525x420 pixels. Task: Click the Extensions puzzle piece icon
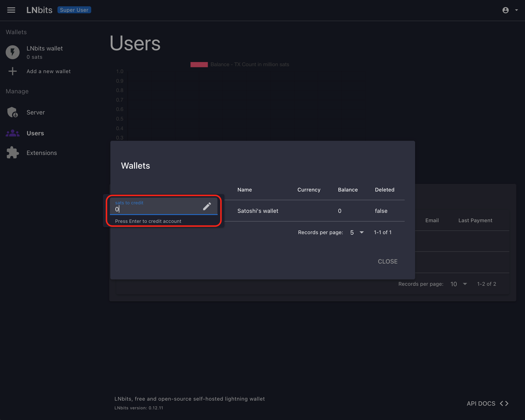[x=13, y=153]
